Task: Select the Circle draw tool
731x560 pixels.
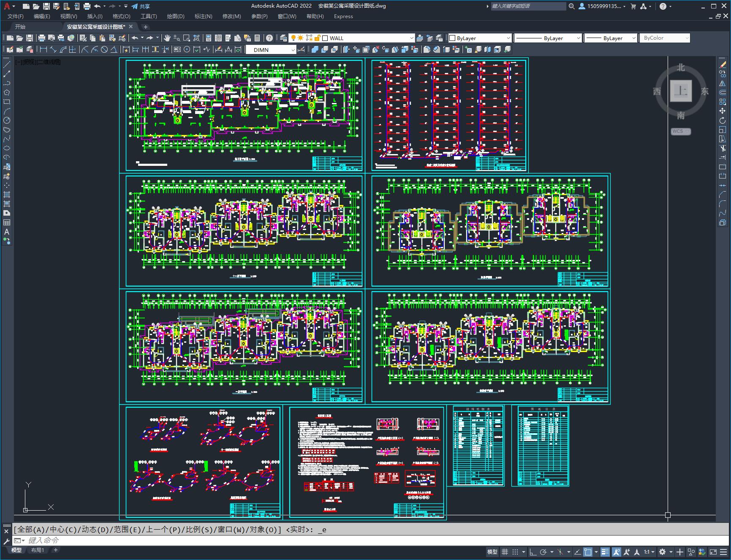Action: tap(7, 120)
